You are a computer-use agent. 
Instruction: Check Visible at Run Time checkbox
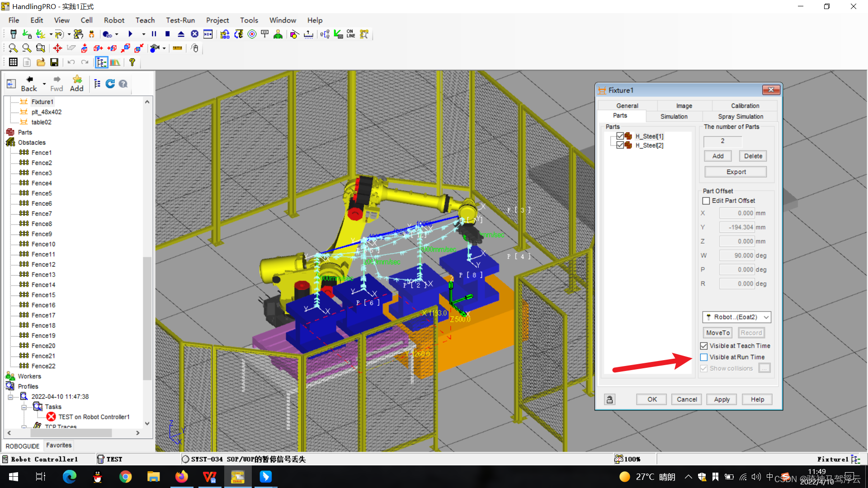pos(704,357)
